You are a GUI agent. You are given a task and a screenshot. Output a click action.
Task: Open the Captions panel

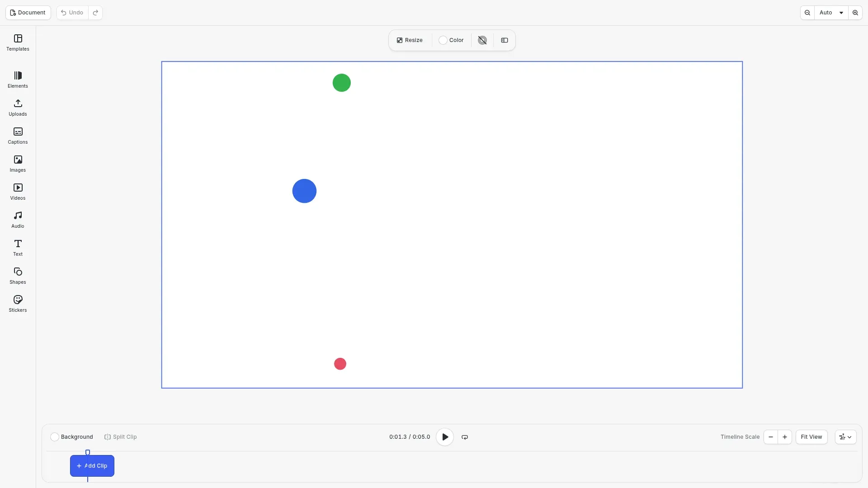pos(18,136)
